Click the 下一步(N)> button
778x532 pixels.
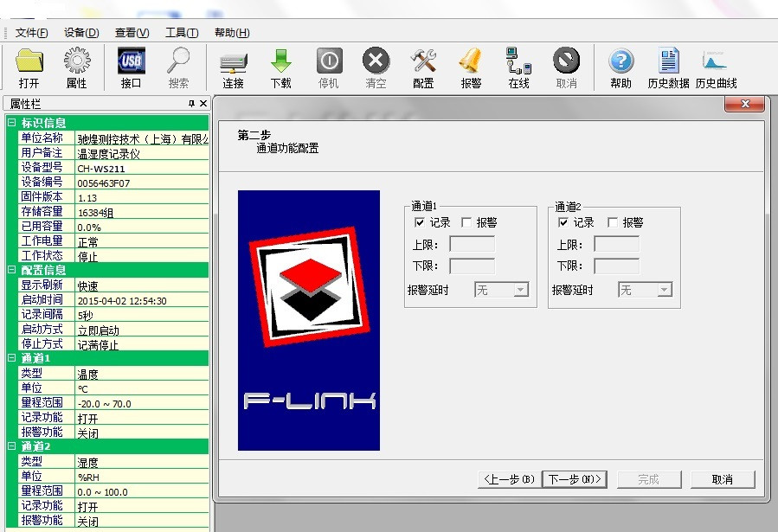coord(575,479)
